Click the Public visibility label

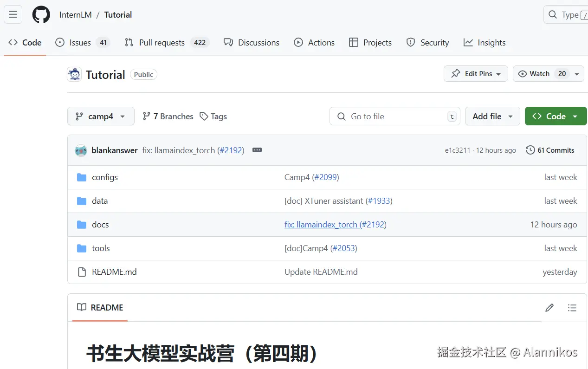coord(143,75)
